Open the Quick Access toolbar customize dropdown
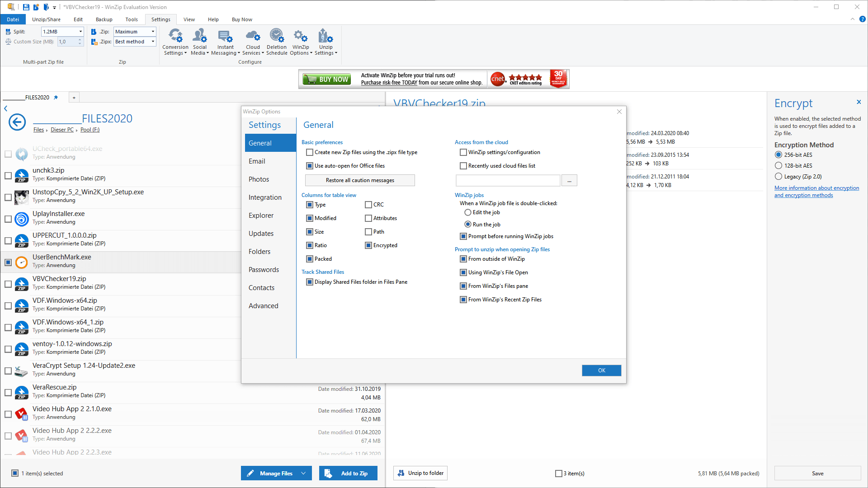This screenshot has height=488, width=868. [x=54, y=7]
